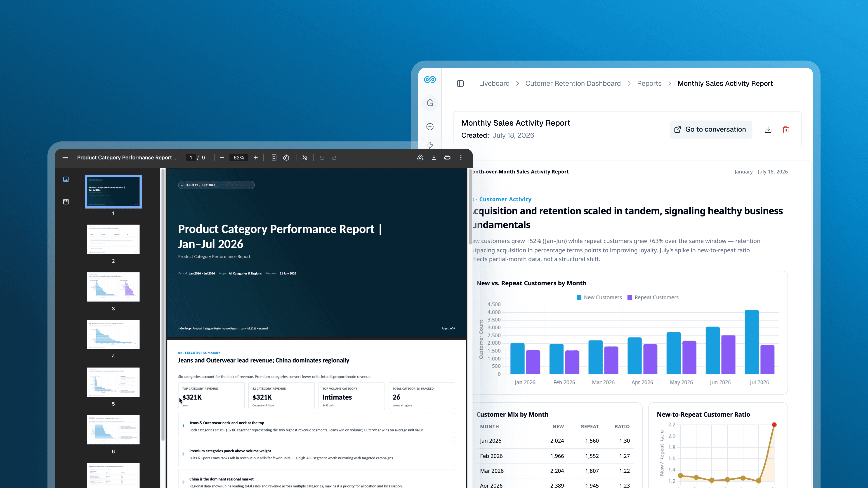The width and height of the screenshot is (868, 488).
Task: Download the Monthly Sales Activity Report
Action: click(x=768, y=130)
